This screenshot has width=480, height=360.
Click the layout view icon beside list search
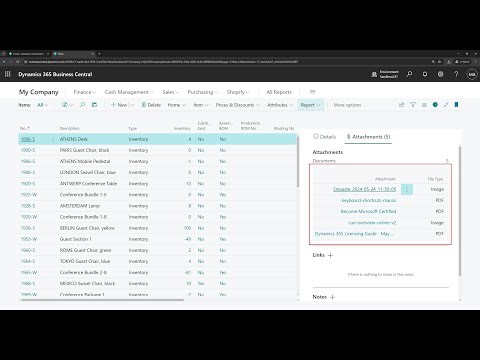click(x=94, y=105)
